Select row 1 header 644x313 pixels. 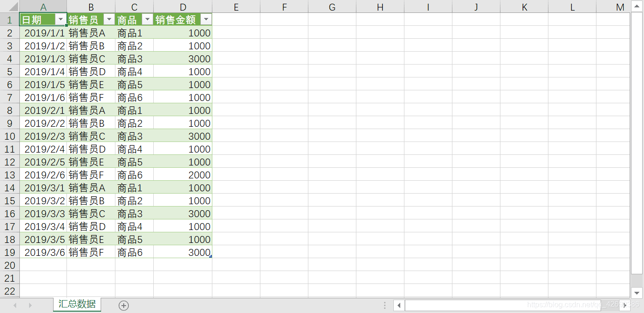click(x=10, y=19)
